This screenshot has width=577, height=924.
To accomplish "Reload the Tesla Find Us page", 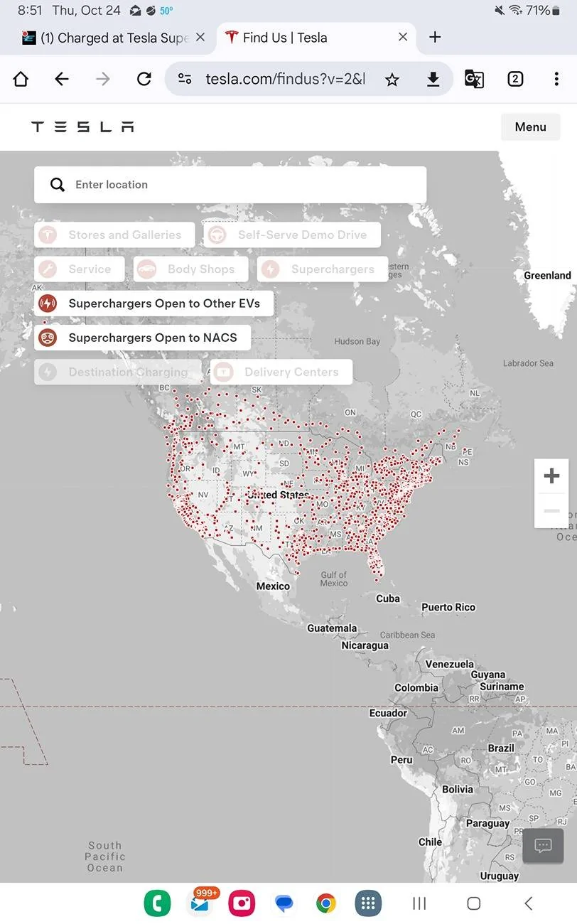I will click(144, 79).
